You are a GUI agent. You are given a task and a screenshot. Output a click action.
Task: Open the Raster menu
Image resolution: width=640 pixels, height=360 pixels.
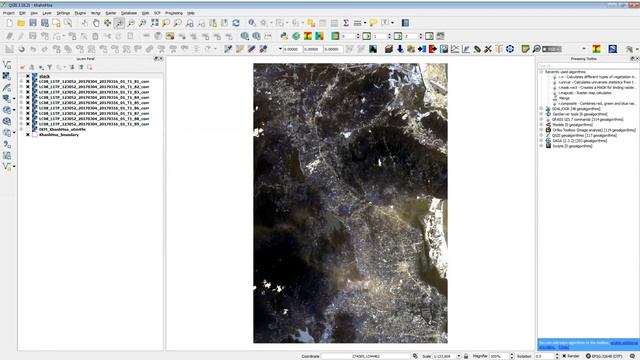pos(111,13)
